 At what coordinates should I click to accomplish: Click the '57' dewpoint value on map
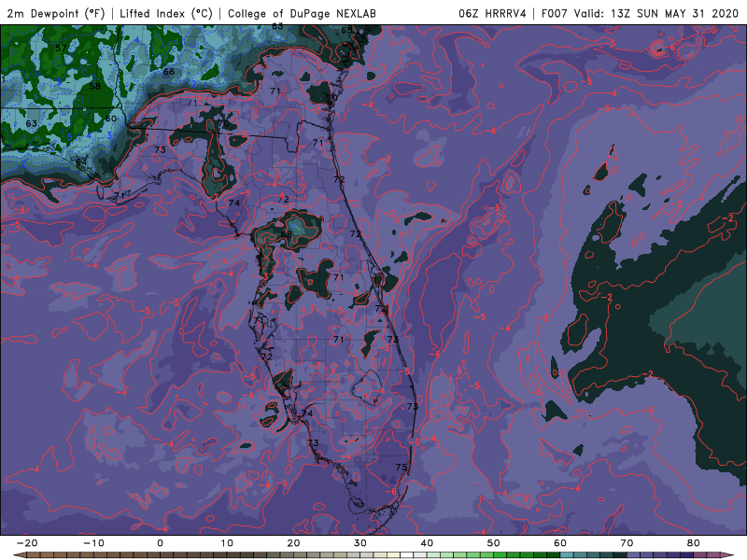click(61, 49)
